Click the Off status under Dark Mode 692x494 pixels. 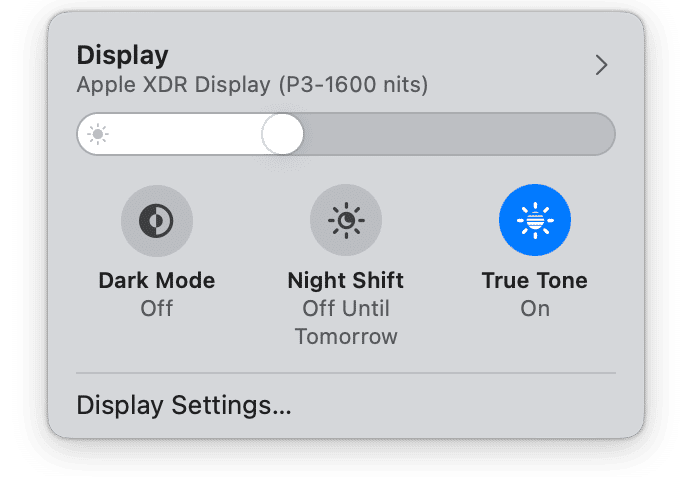tap(156, 308)
